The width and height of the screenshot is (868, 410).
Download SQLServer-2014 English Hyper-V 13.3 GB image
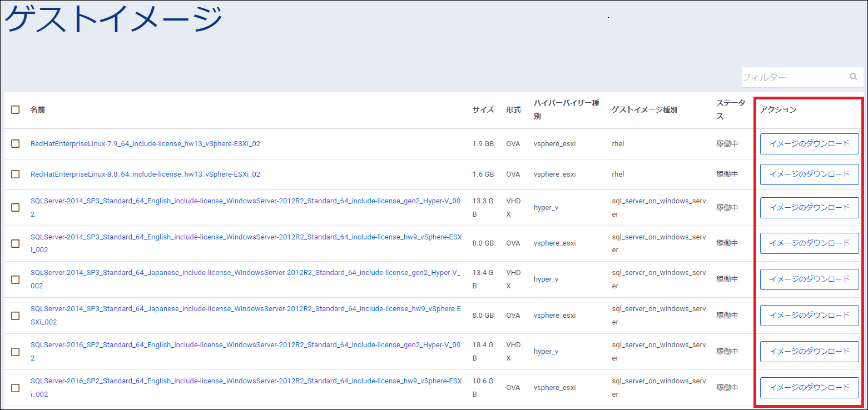click(x=809, y=208)
